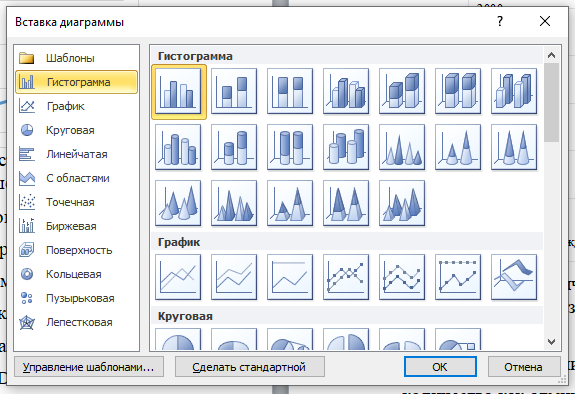The width and height of the screenshot is (575, 394).
Task: Select the С областями category
Action: (77, 178)
